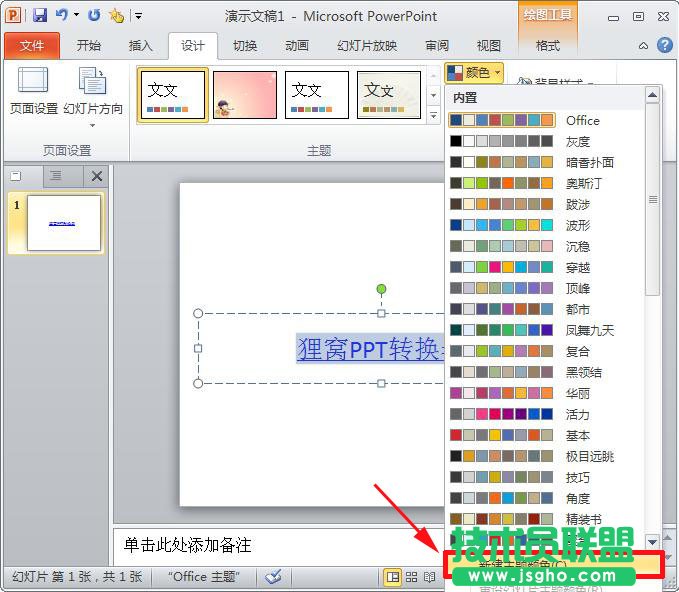
Task: Choose the 黑领结 color scheme
Action: pyautogui.click(x=546, y=372)
